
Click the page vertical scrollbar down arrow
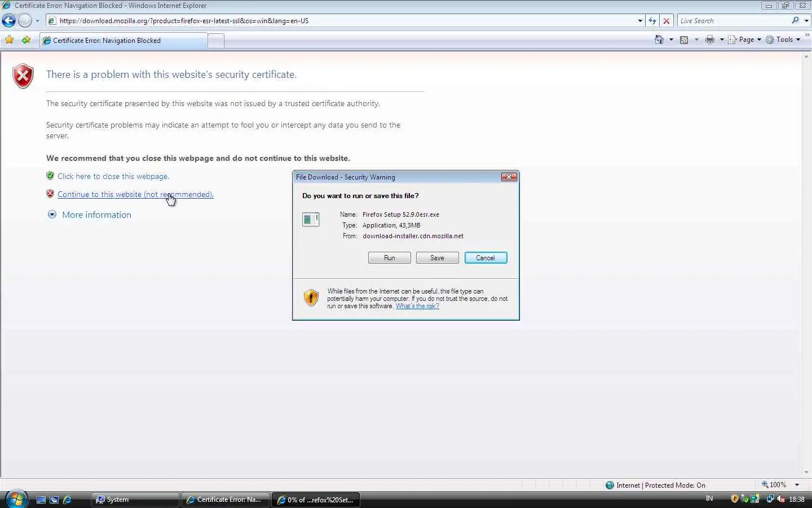tap(807, 472)
